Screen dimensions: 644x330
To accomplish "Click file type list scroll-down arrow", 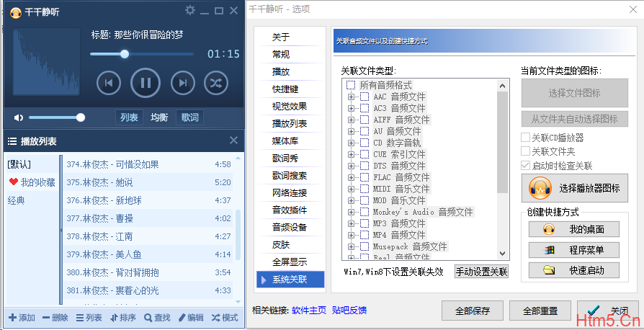I will (x=503, y=254).
